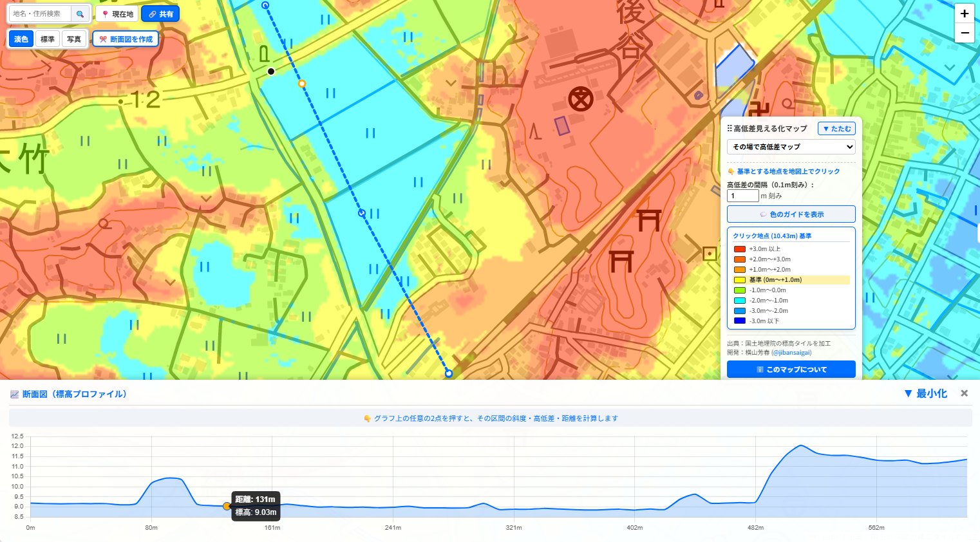Close the elevation profile panel
This screenshot has height=542, width=980.
tap(964, 393)
